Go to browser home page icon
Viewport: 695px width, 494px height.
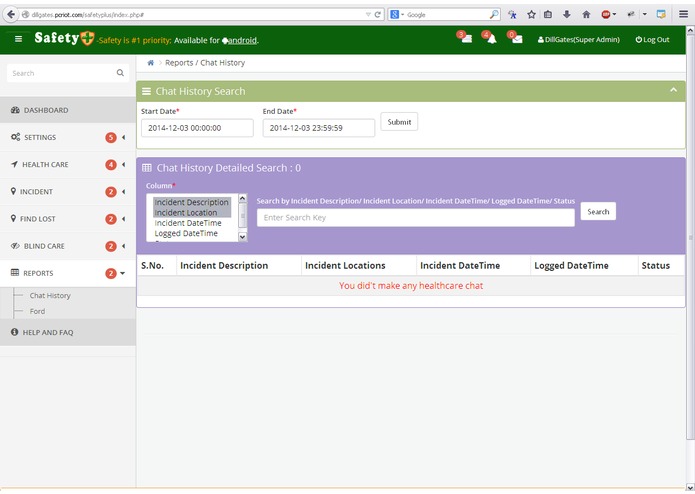point(586,15)
